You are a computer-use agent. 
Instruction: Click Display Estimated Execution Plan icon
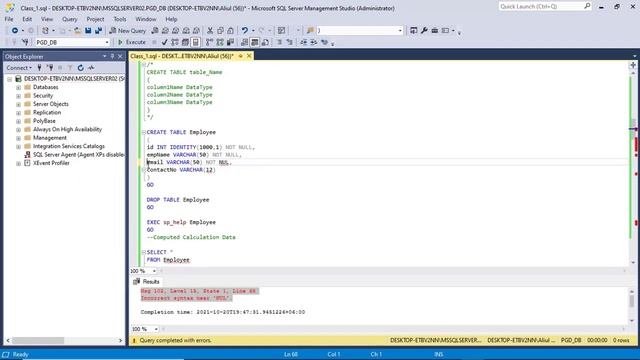[175, 42]
